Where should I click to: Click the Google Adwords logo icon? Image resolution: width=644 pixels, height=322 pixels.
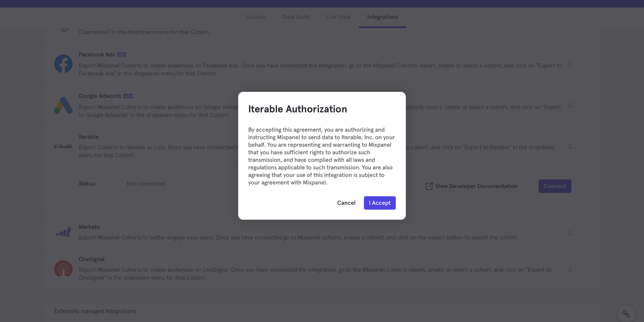pyautogui.click(x=63, y=105)
